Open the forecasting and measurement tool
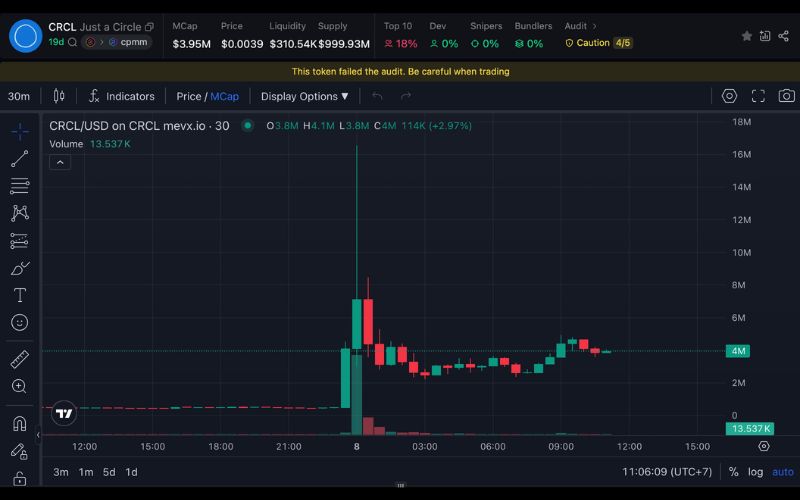Screen dimensions: 800x500 (20, 241)
